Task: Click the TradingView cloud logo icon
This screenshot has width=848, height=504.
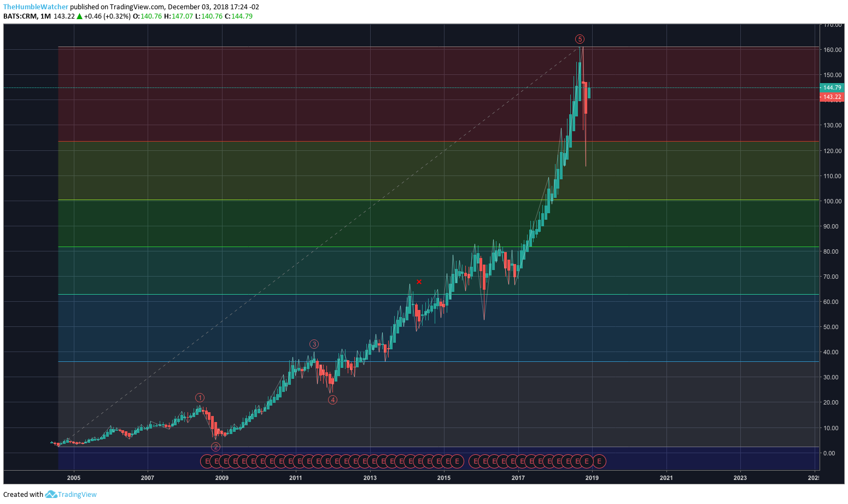Action: 51,494
